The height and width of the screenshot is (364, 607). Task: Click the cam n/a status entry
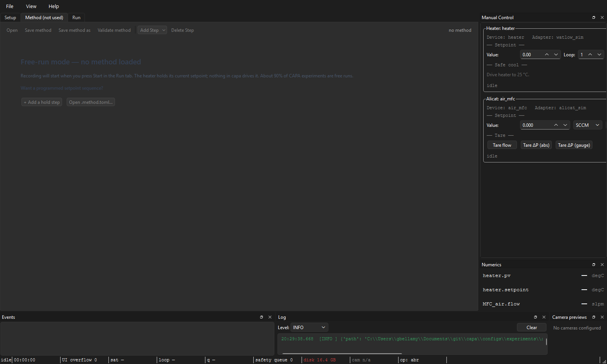tap(361, 360)
